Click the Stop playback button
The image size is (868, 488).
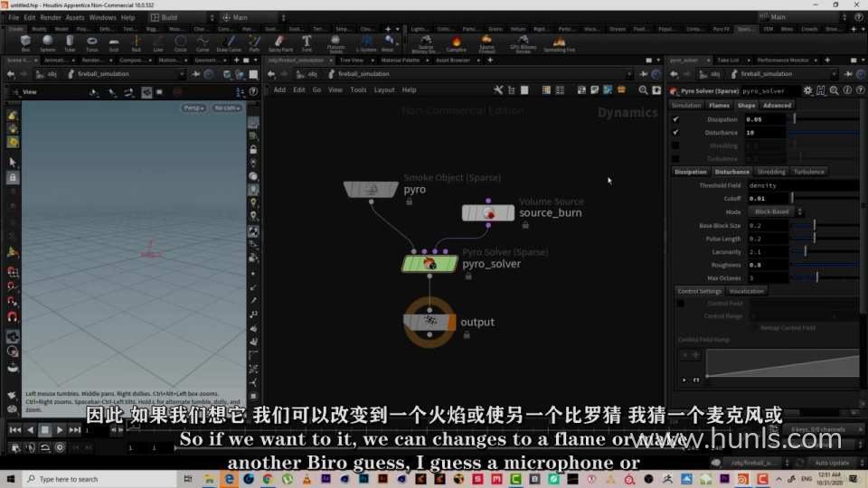tap(45, 430)
